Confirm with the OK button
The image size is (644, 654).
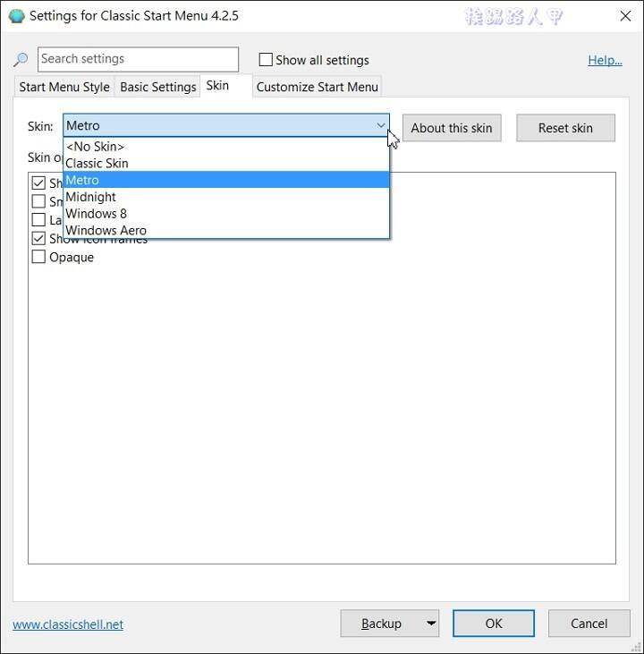pos(494,624)
